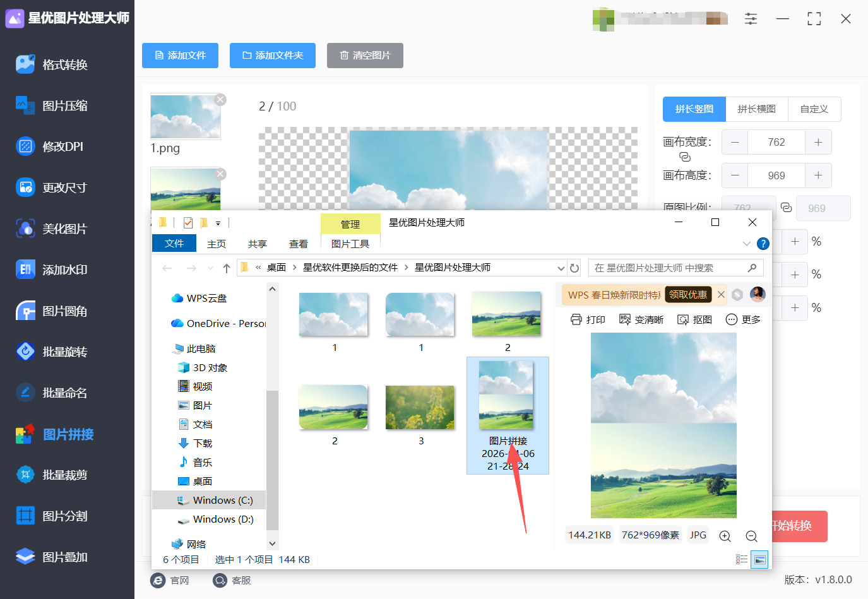Open the settings sliders icon in title bar
Viewport: 868px width, 599px height.
click(751, 19)
